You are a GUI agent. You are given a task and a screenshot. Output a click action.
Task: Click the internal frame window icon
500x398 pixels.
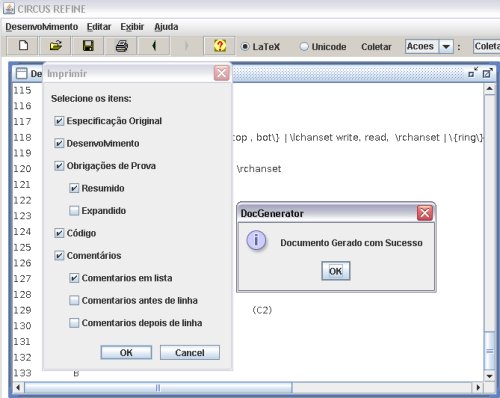click(x=21, y=73)
